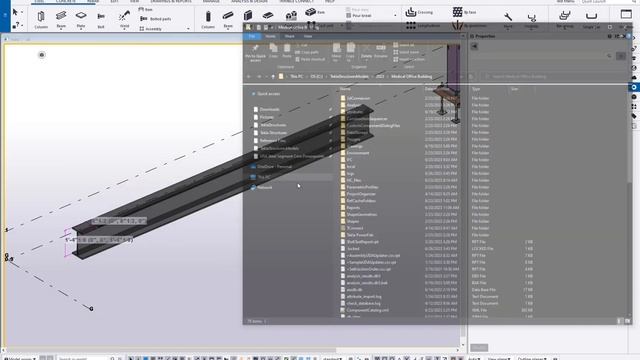Click Move to in Explorer ribbon
The width and height of the screenshot is (640, 360).
pyautogui.click(x=336, y=52)
